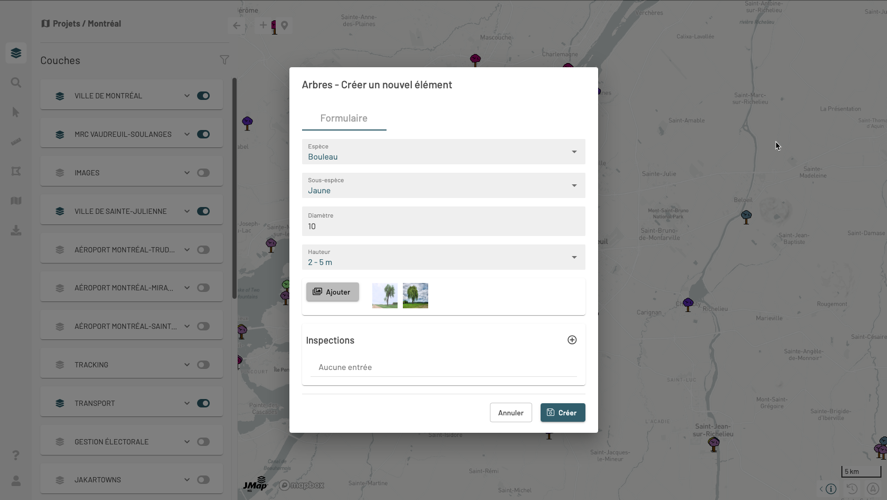
Task: Open the measure ruler tool
Action: coord(16,142)
